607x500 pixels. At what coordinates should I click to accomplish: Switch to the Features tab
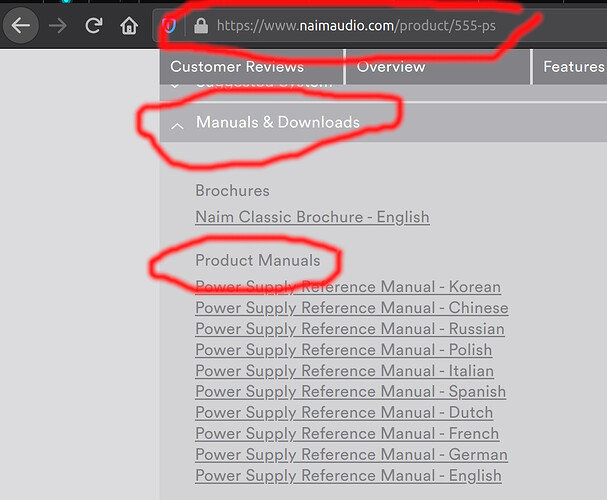(x=570, y=67)
